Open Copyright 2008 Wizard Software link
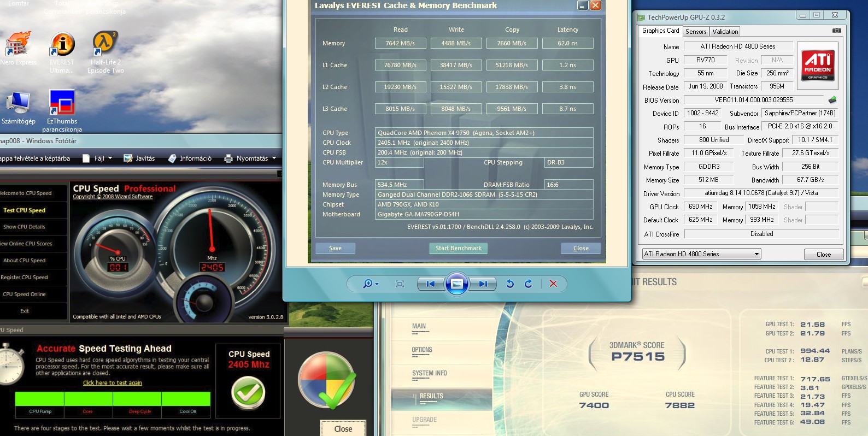Image resolution: width=868 pixels, height=436 pixels. coord(113,197)
